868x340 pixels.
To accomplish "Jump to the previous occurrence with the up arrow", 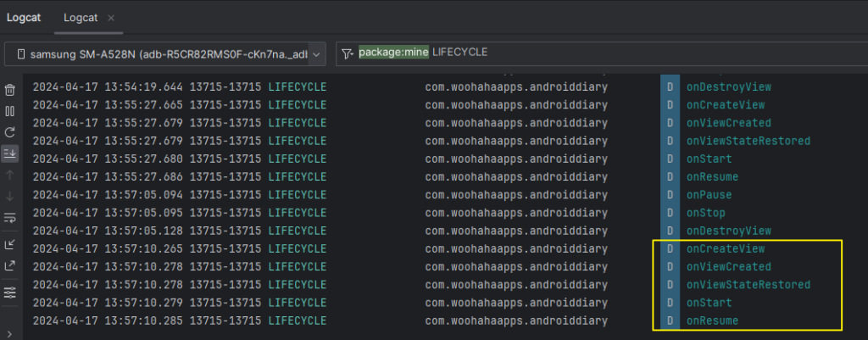I will [x=10, y=175].
